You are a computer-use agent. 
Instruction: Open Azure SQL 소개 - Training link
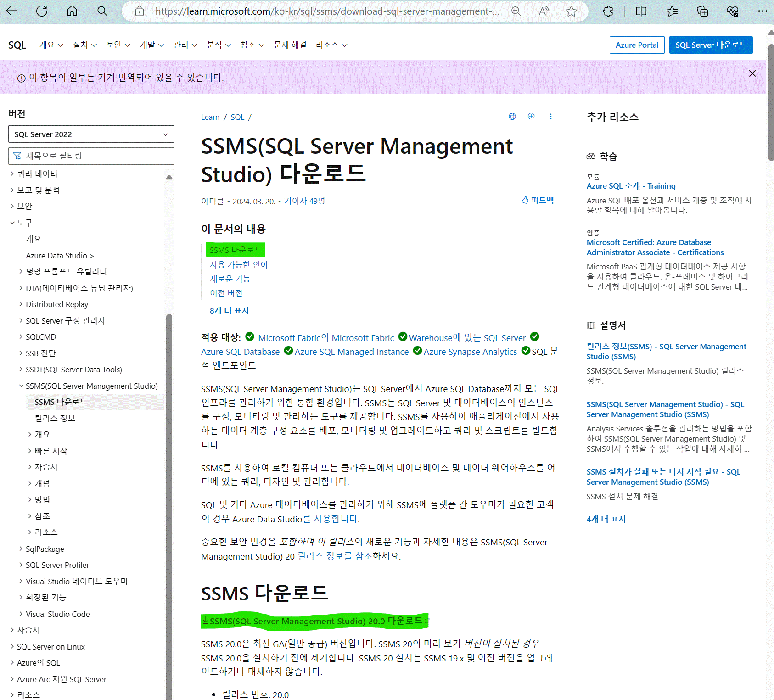631,186
